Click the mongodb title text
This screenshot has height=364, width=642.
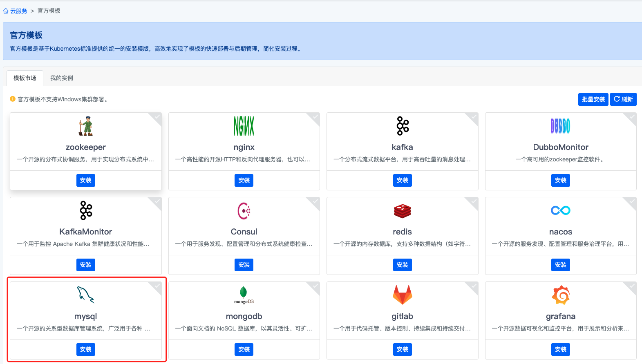point(244,316)
